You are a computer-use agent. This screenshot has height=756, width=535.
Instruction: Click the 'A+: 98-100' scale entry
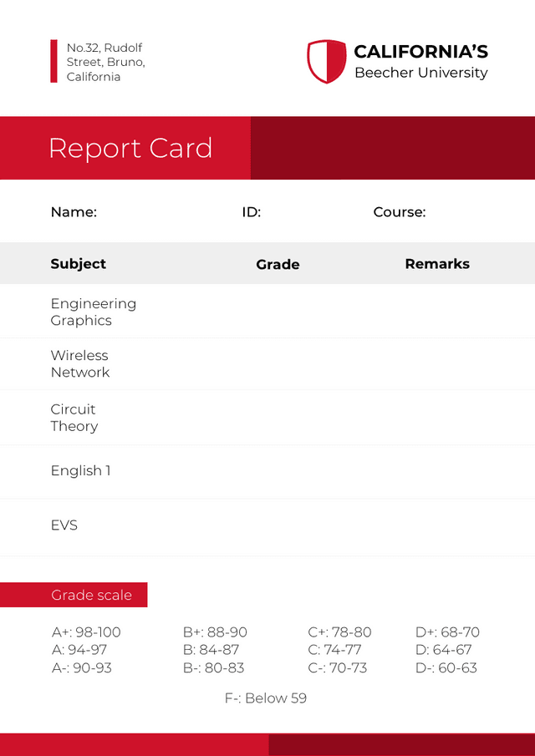pos(86,632)
